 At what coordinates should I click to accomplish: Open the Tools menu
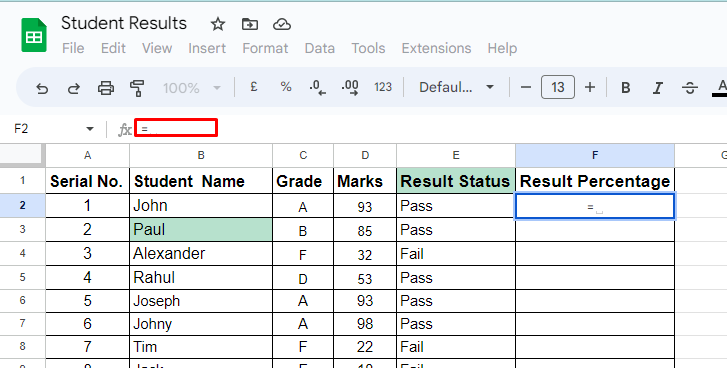368,48
